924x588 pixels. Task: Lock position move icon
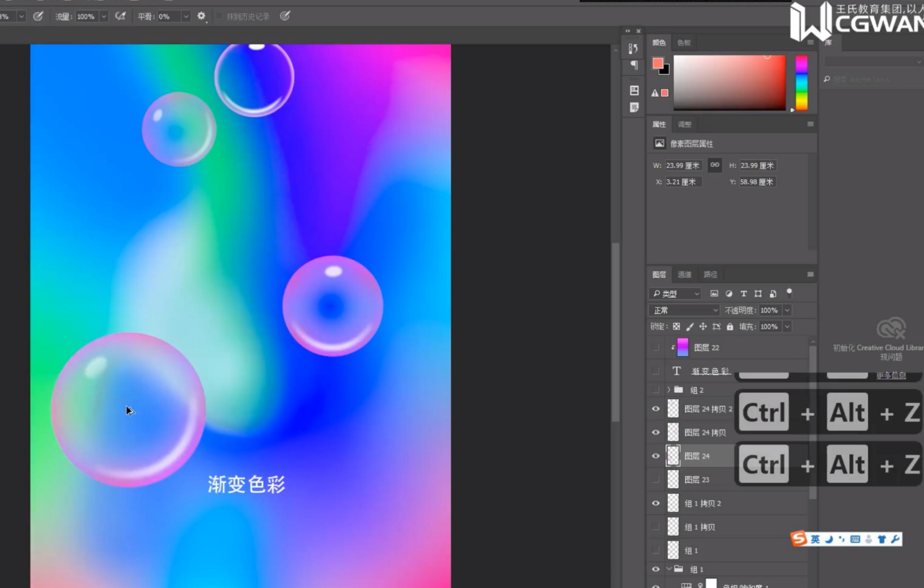[703, 327]
